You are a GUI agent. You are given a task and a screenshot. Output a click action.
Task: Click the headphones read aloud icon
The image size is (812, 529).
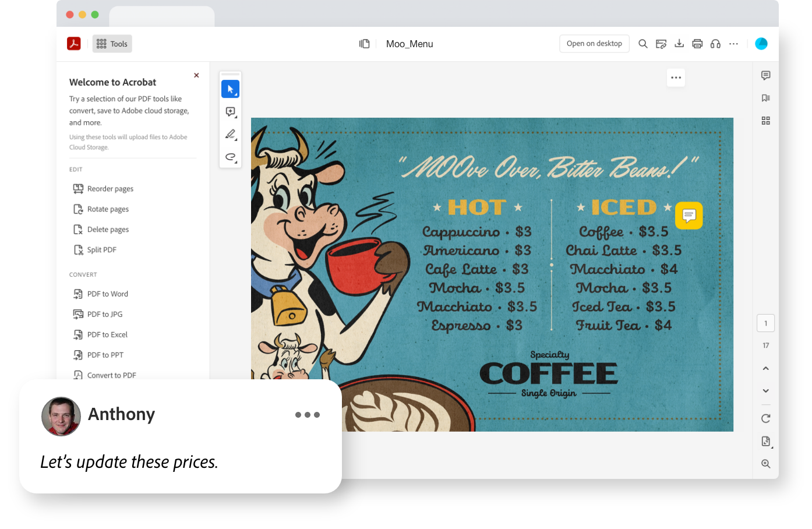pos(715,44)
